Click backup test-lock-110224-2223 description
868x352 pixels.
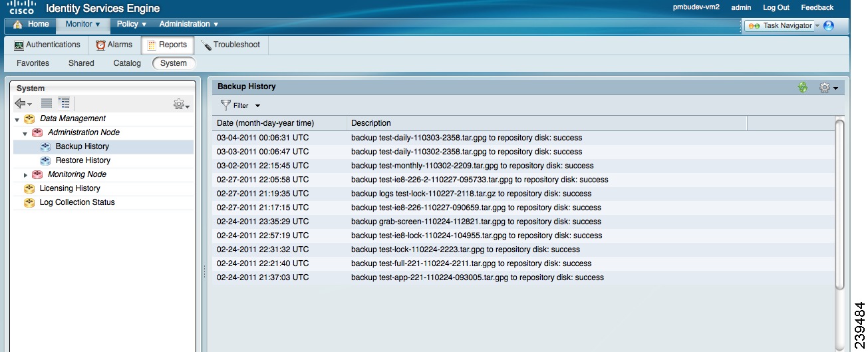coord(466,250)
